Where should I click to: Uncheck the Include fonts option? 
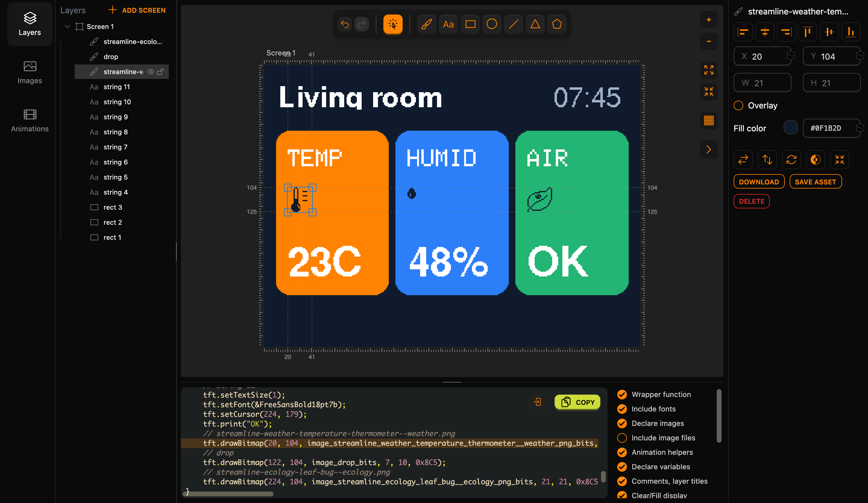(622, 409)
